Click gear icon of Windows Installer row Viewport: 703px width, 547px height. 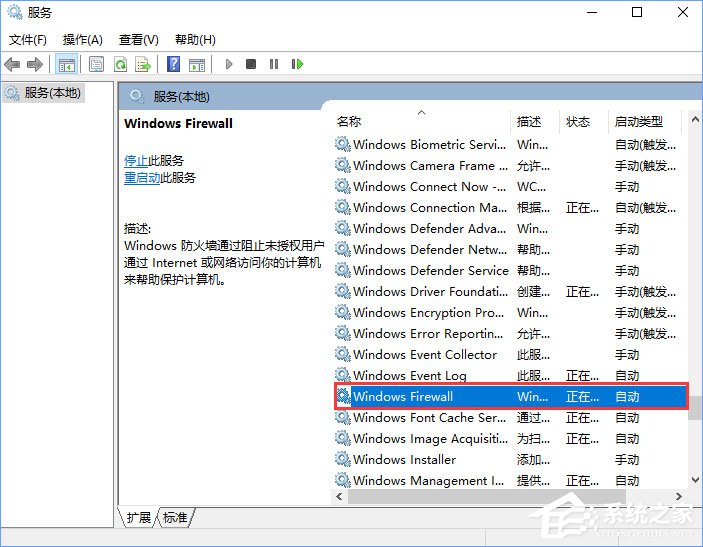pos(343,460)
